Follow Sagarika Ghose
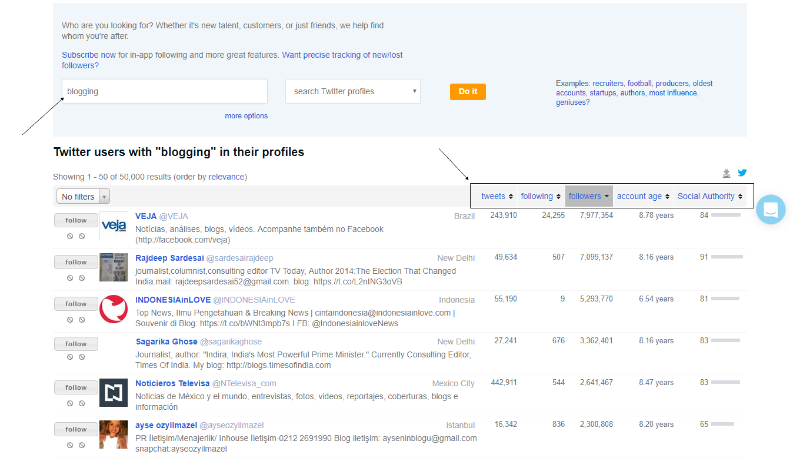 click(x=76, y=344)
